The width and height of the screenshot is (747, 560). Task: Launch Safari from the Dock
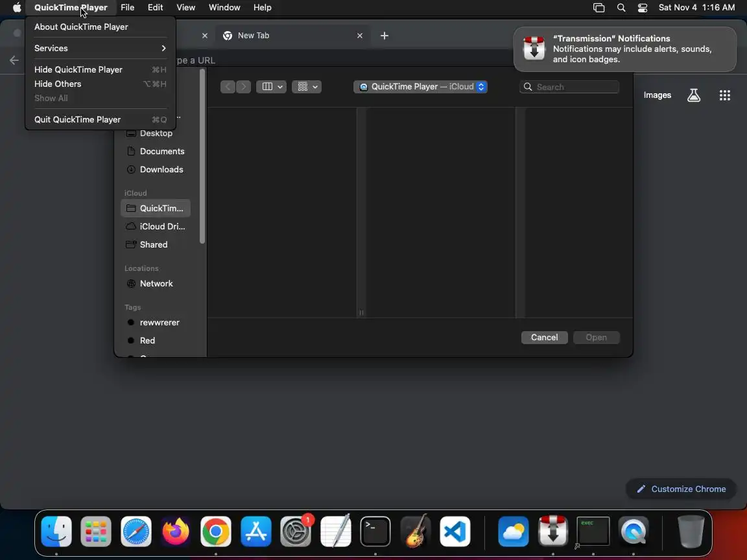point(136,531)
